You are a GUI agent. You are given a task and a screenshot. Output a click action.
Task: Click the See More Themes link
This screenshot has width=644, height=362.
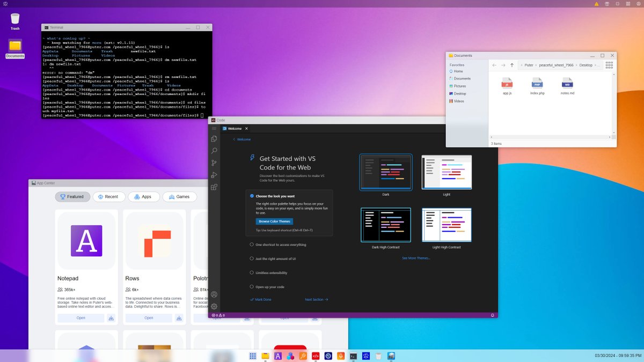coord(416,258)
